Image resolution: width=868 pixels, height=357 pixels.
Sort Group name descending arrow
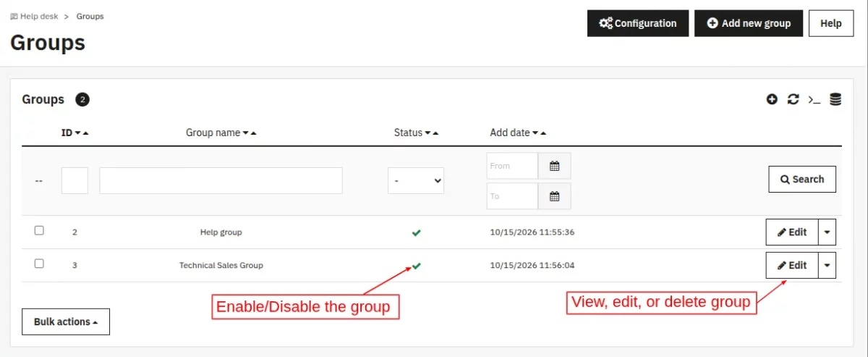click(246, 133)
